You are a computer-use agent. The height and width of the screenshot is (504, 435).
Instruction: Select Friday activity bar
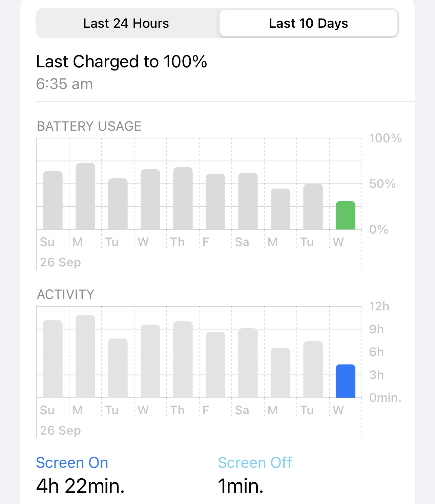click(215, 365)
